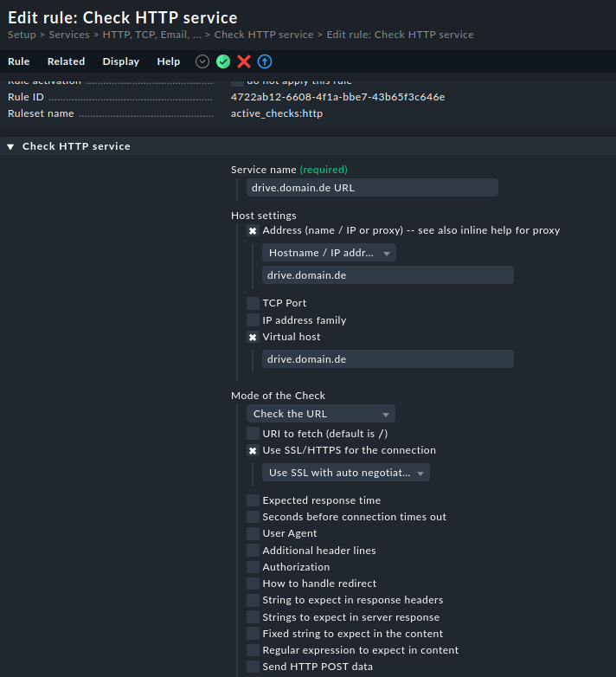Click the show more chevron icon
Screen dimensions: 616x677
(202, 61)
